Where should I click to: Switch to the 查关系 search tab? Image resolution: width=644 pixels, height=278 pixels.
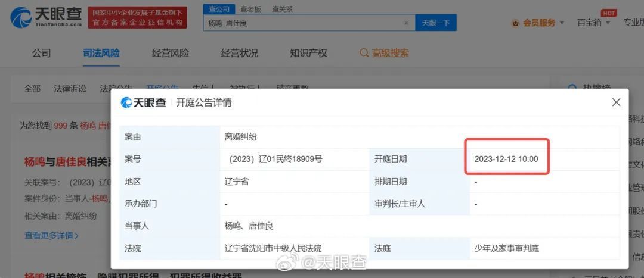tap(282, 9)
